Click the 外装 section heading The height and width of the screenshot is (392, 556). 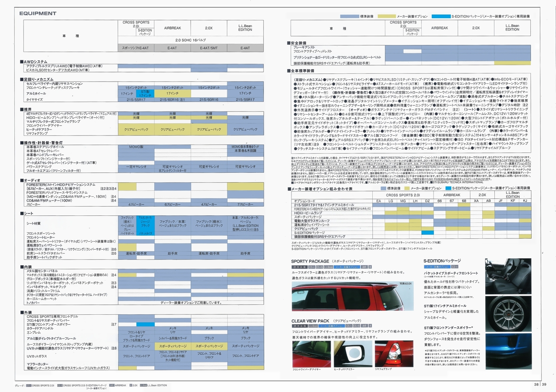pyautogui.click(x=27, y=312)
